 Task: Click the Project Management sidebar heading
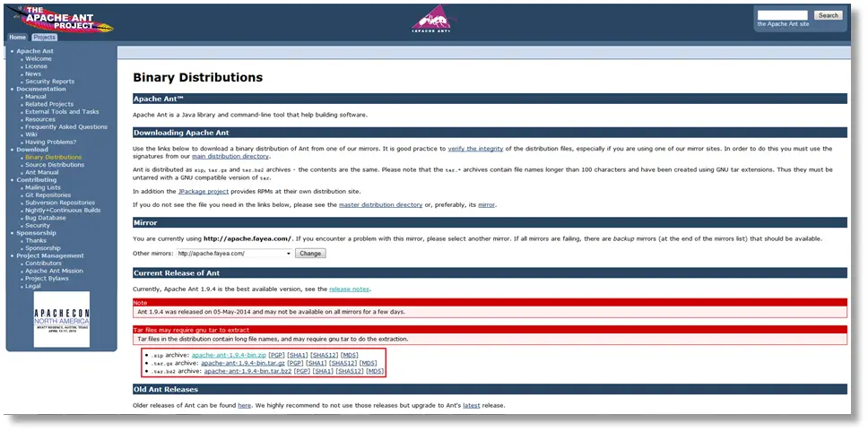click(50, 255)
